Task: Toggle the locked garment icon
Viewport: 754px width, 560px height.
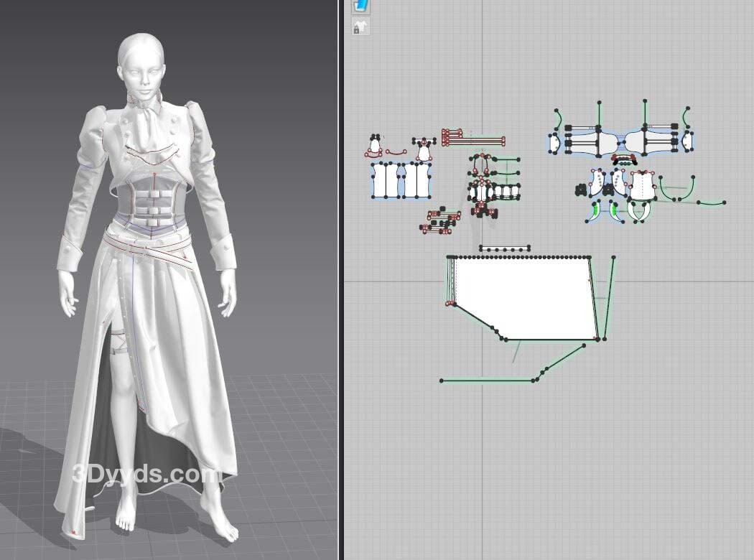Action: pyautogui.click(x=360, y=27)
